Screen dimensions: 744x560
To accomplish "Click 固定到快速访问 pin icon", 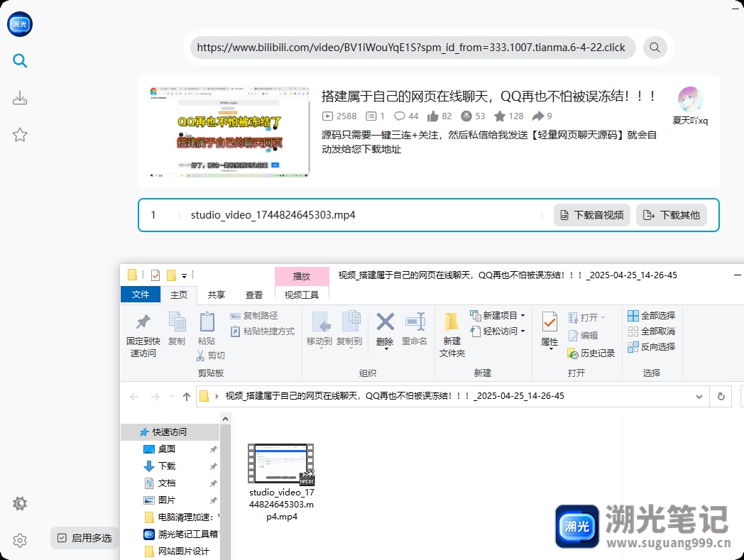I will coord(143,322).
